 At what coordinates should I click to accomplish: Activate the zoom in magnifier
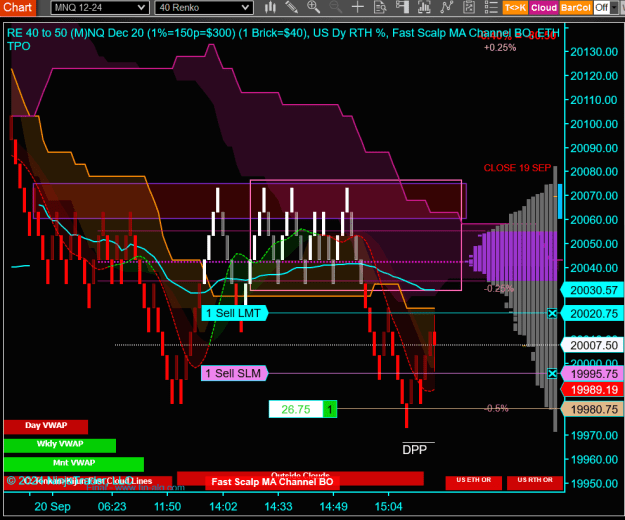coord(313,7)
